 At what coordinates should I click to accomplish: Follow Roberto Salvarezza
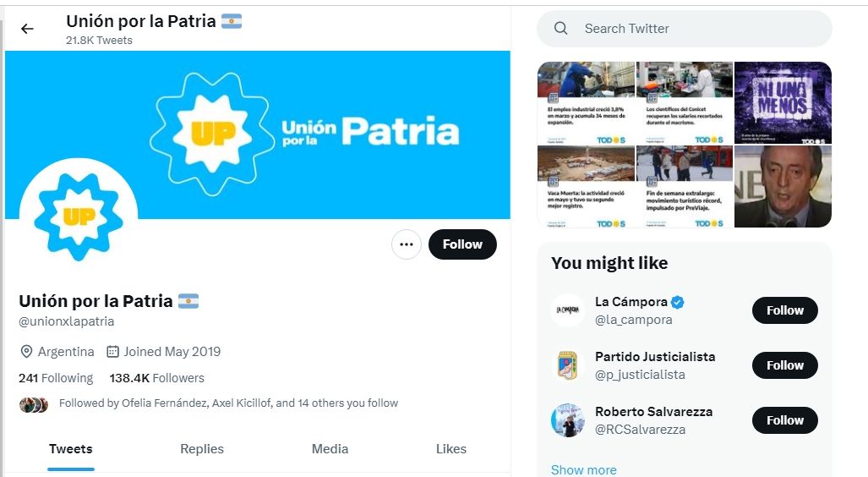tap(784, 420)
